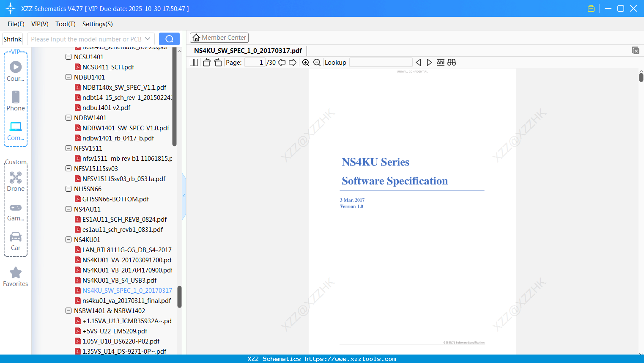The height and width of the screenshot is (363, 644).
Task: Collapse the NFSV15115sv03 folder
Action: tap(69, 168)
